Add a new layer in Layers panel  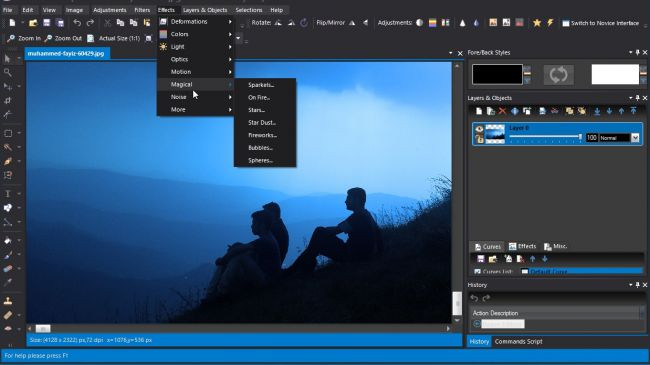479,111
